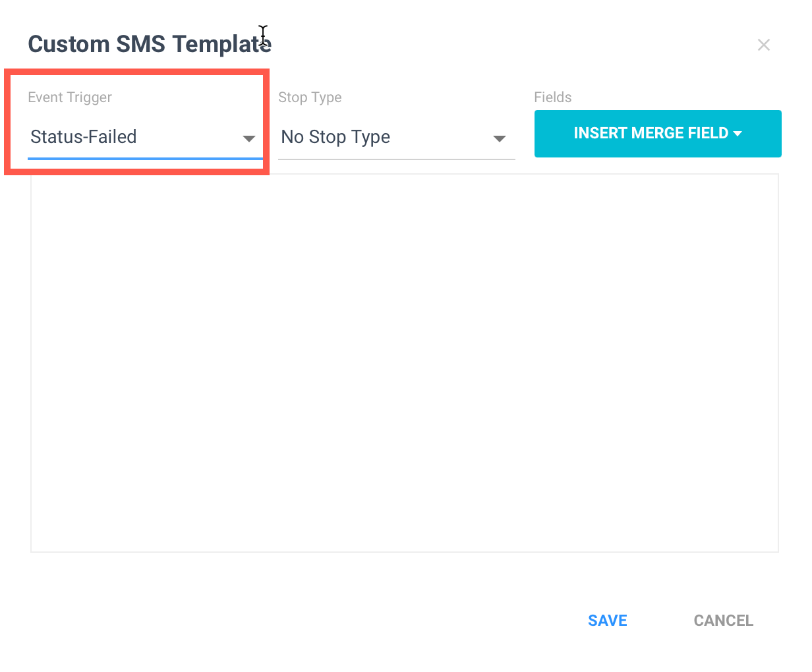Close the Custom SMS Template dialog
812x672 pixels.
(764, 45)
